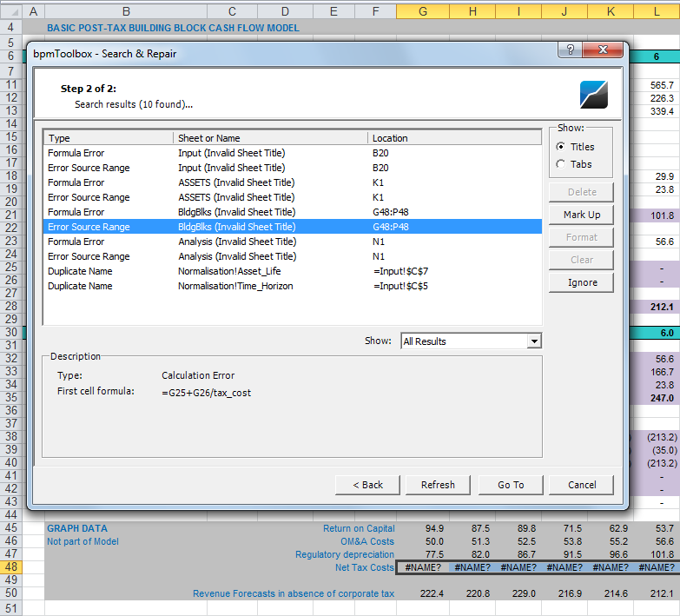Select highlighted Error Source Range BldgBlks row
The width and height of the screenshot is (680, 616).
(293, 227)
